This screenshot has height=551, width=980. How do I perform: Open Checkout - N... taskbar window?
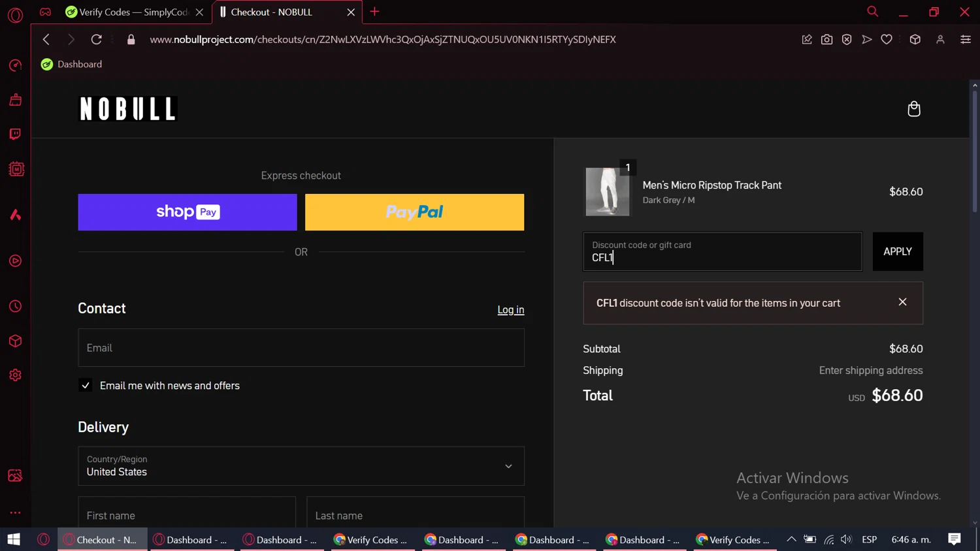pyautogui.click(x=103, y=539)
